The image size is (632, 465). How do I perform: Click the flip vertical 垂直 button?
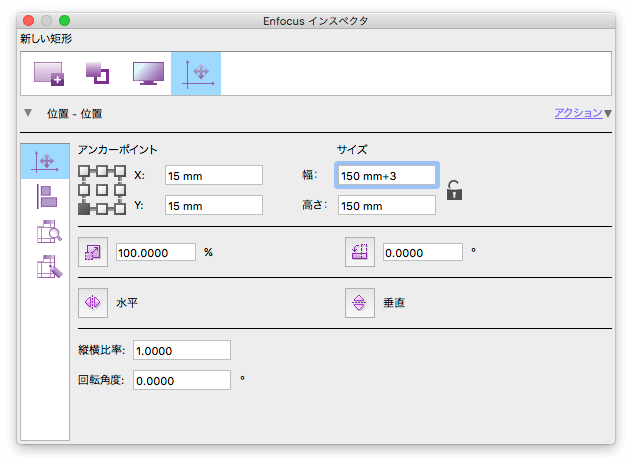pyautogui.click(x=360, y=303)
